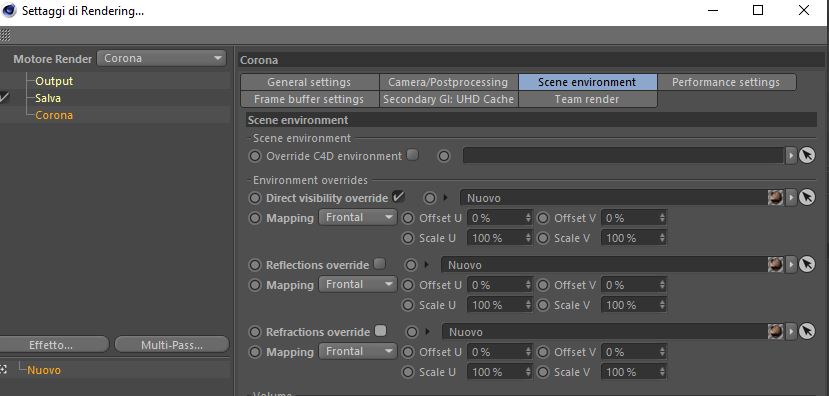Click stepper arrows on Refractions Scale V field
Image resolution: width=829 pixels, height=396 pixels.
pyautogui.click(x=662, y=372)
